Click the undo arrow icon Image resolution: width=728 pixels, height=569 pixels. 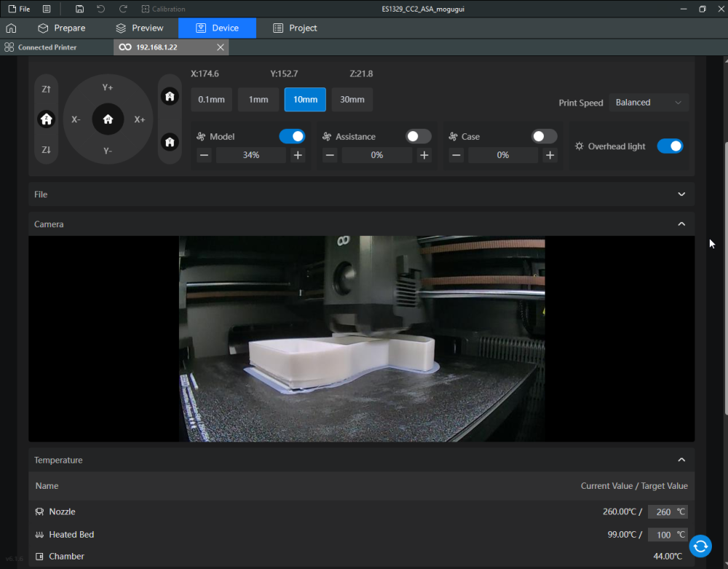[x=101, y=9]
